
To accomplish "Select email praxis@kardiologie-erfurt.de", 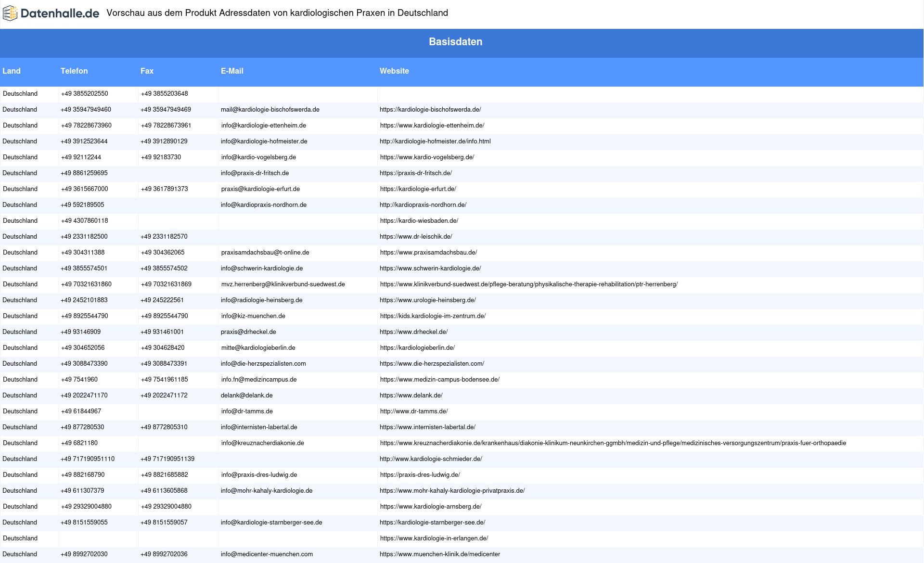I will point(260,189).
